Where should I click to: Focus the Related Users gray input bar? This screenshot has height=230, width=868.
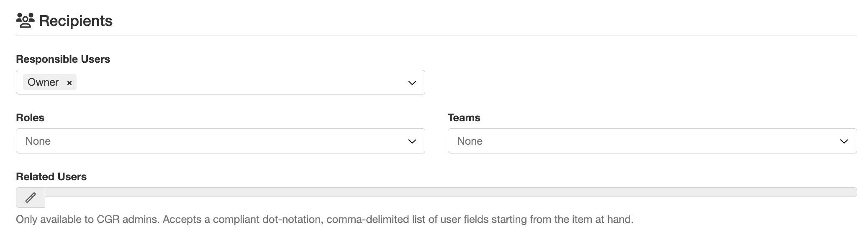click(451, 192)
